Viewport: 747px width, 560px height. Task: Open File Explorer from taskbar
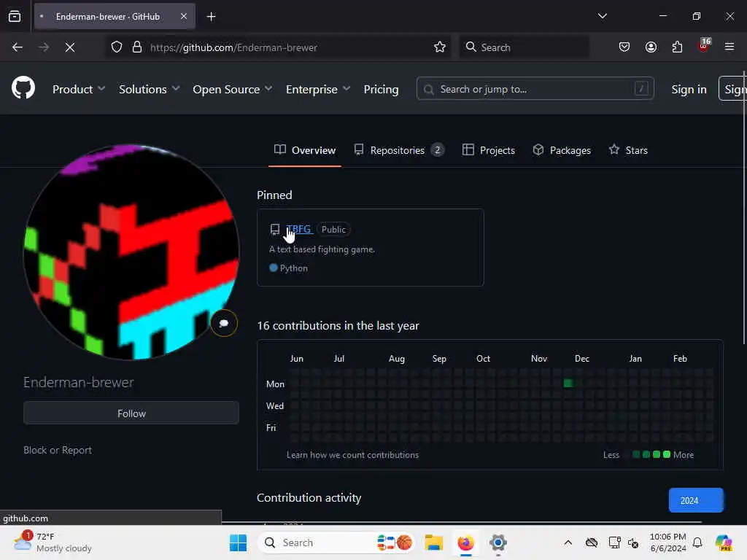(434, 542)
